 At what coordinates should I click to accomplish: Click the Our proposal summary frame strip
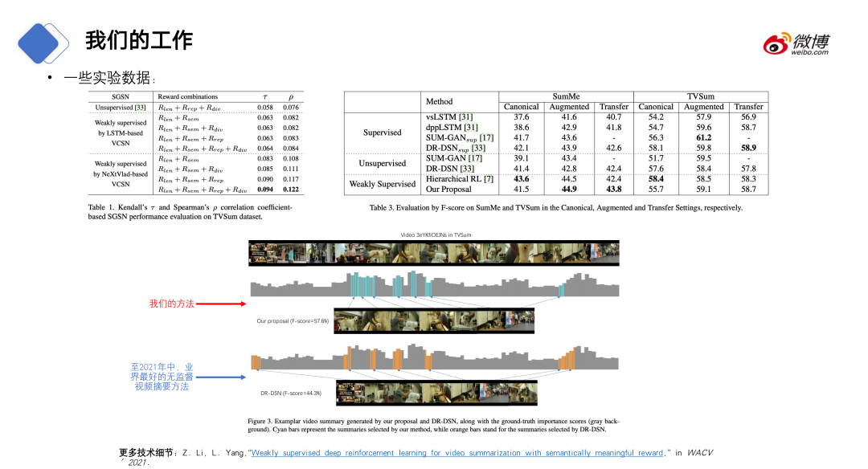coord(434,321)
